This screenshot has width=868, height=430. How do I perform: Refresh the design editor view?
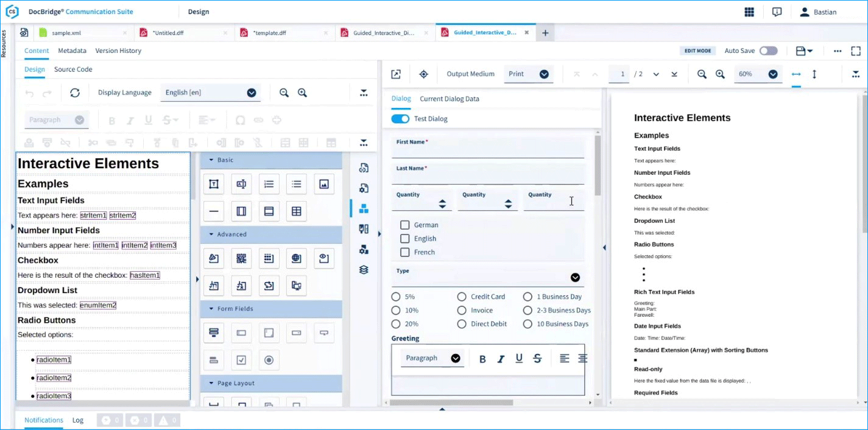coord(75,93)
